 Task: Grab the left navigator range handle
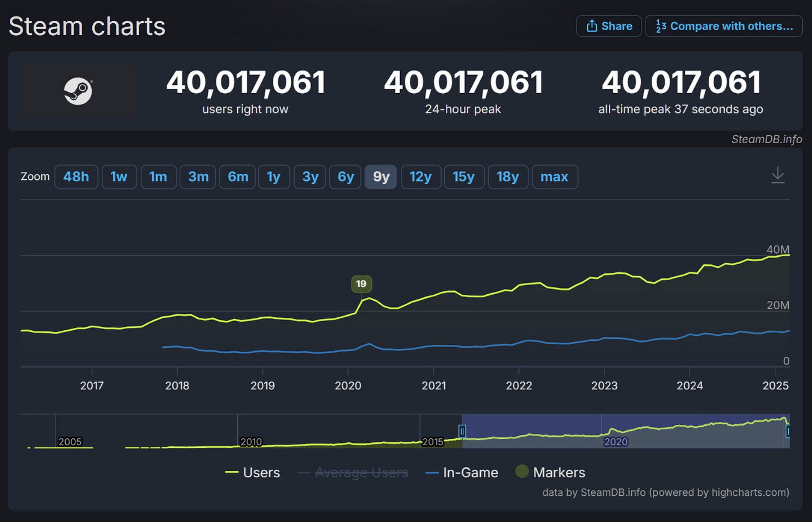click(462, 431)
